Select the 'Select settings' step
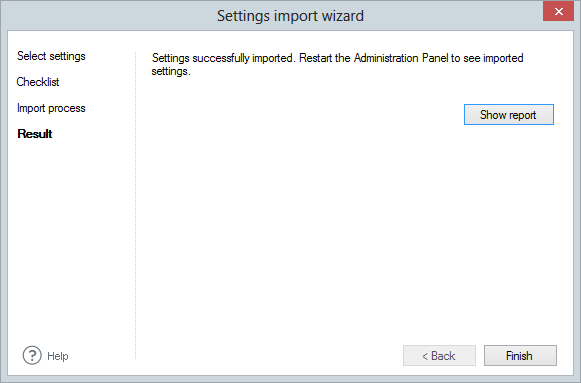581x383 pixels. click(x=51, y=56)
